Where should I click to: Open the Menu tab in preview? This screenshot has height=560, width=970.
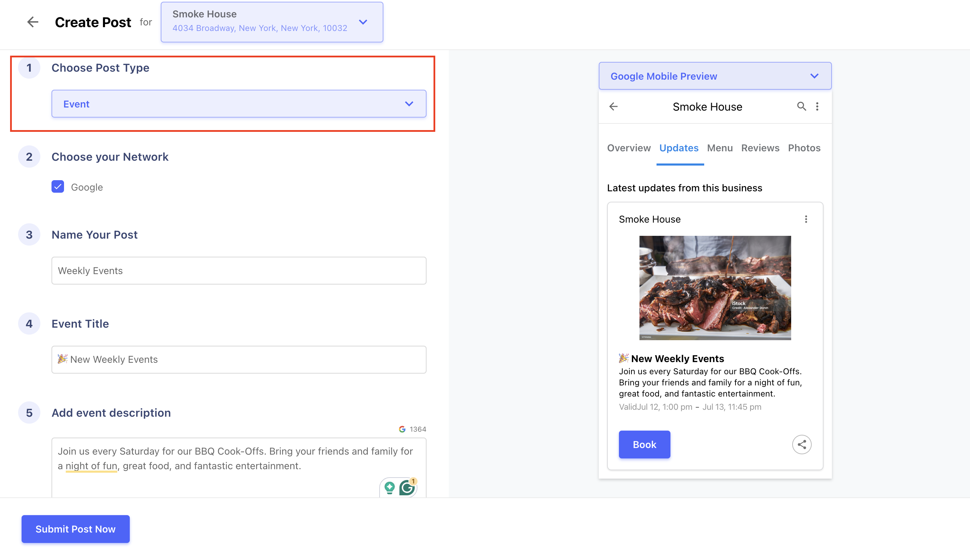point(719,148)
